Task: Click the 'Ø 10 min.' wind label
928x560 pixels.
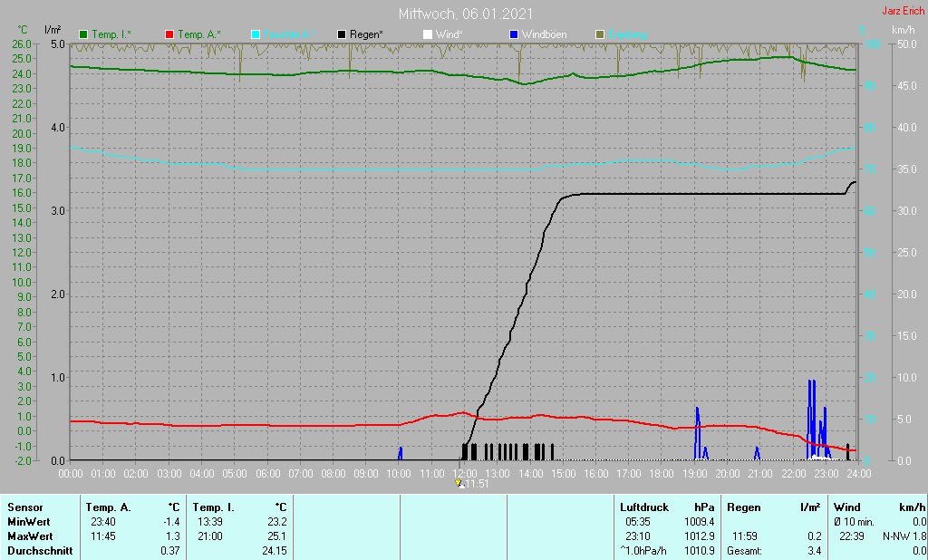Action: coord(854,522)
